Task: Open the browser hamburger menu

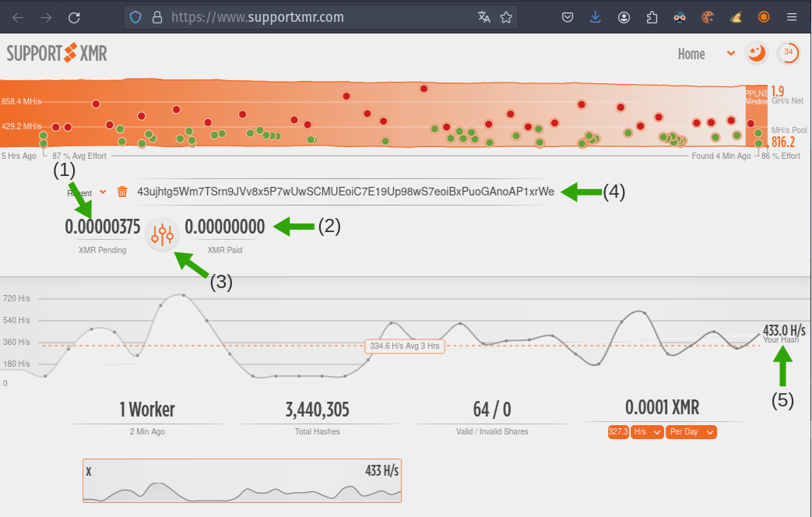Action: coord(792,17)
